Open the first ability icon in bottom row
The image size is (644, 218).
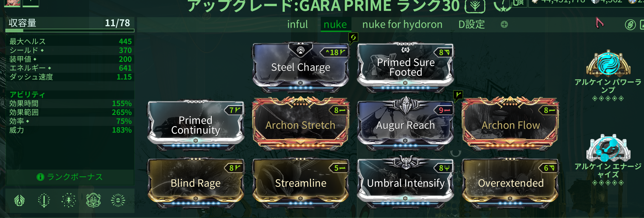click(x=20, y=200)
